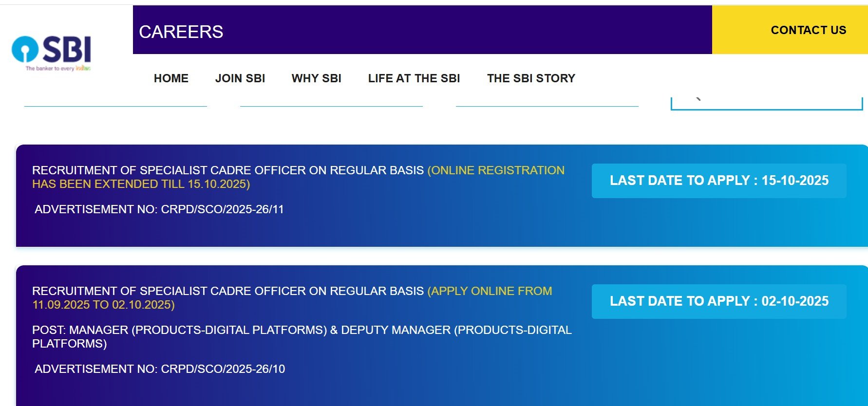Click 'The banker to every Indian' tagline
The width and height of the screenshot is (868, 406).
coord(58,69)
